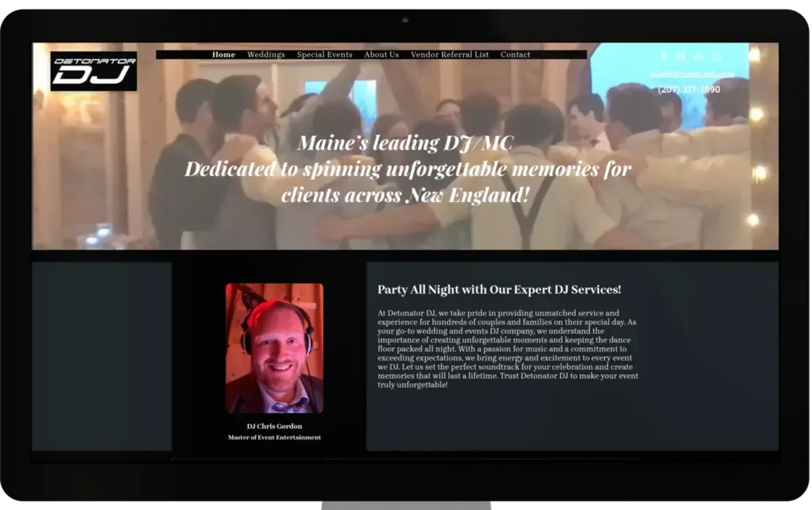This screenshot has width=812, height=510.
Task: Open the WhatsApp social icon
Action: point(699,57)
